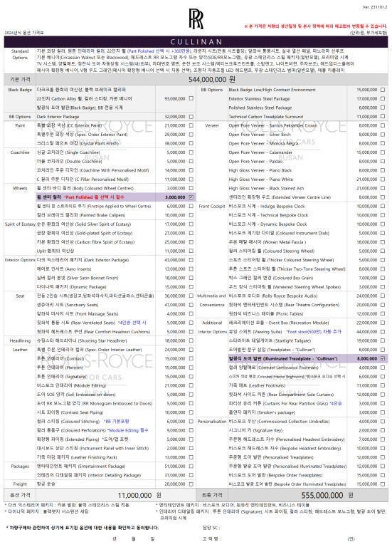Viewport: 392px width, 547px height.
Task: Check the Black Badge 93,000,000 option
Action: (x=191, y=98)
